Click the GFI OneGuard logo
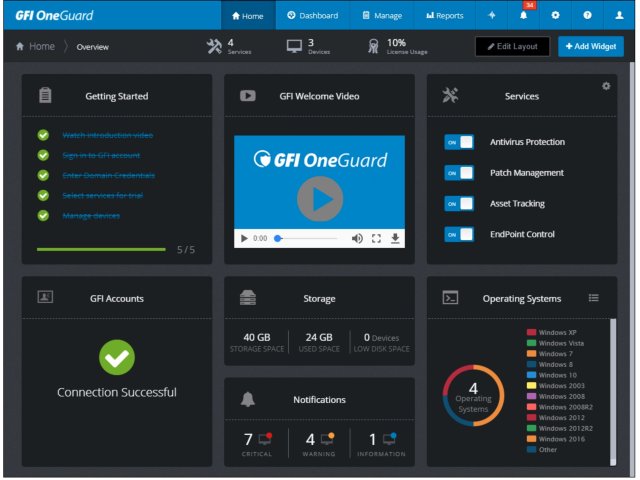 [54, 16]
